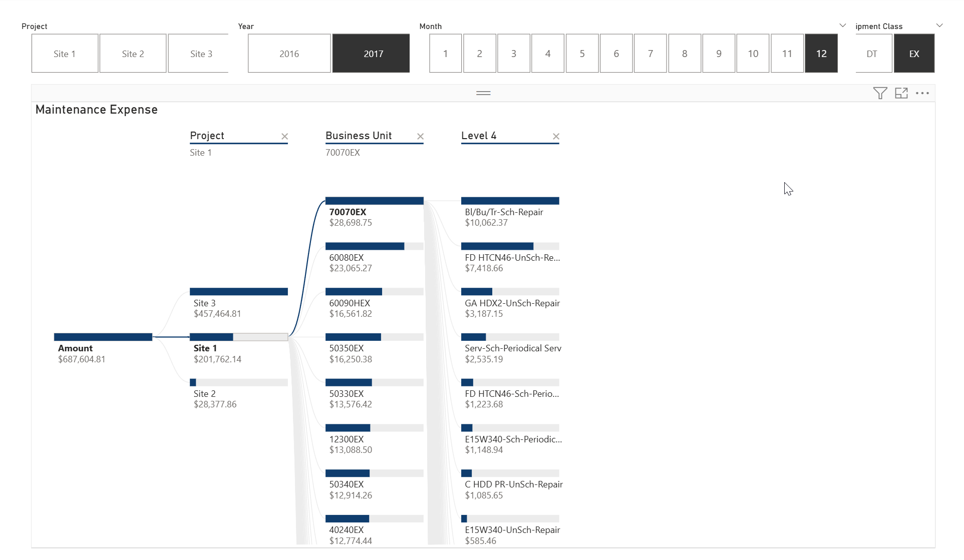Screen dimensions: 964x560
Task: Grab the visual header drag handle
Action: pyautogui.click(x=483, y=93)
